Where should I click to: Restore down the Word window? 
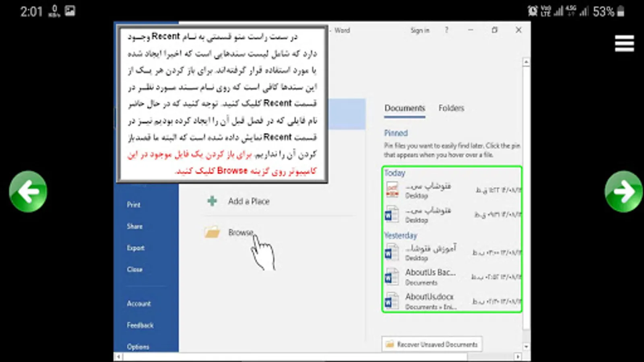pyautogui.click(x=495, y=30)
